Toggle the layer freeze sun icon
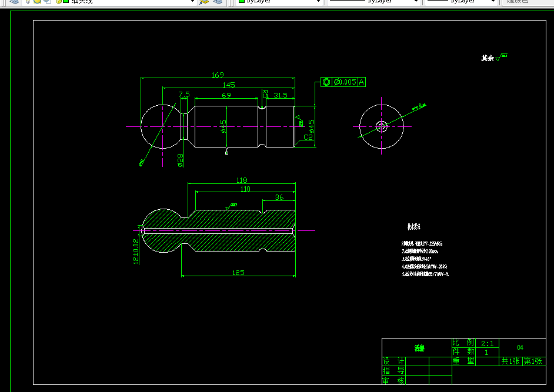The image size is (554, 392). [37, 1]
